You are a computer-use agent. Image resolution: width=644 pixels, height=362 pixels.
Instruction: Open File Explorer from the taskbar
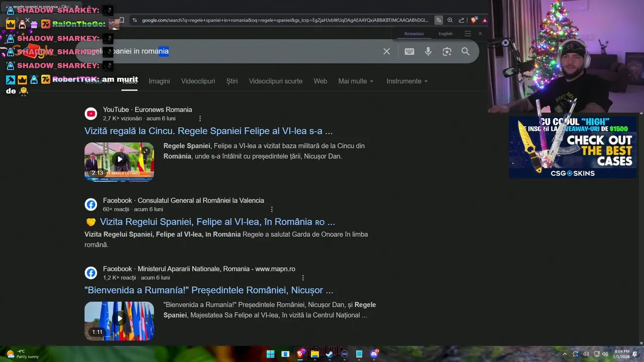315,354
